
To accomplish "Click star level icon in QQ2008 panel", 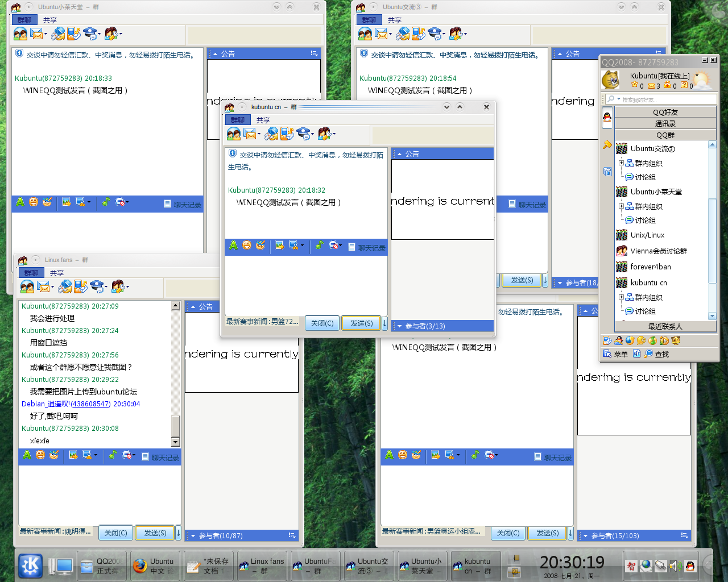I will click(x=635, y=85).
